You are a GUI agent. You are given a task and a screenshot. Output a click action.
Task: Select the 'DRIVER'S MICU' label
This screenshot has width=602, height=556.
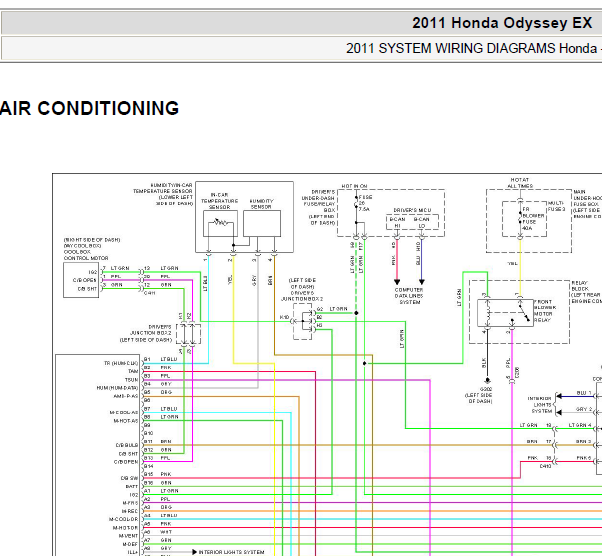pos(412,210)
